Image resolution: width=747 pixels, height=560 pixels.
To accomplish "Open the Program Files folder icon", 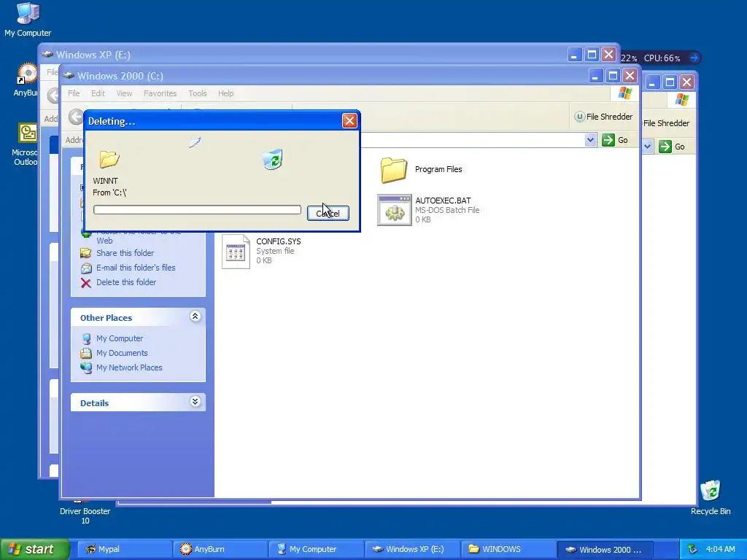I will 393,170.
